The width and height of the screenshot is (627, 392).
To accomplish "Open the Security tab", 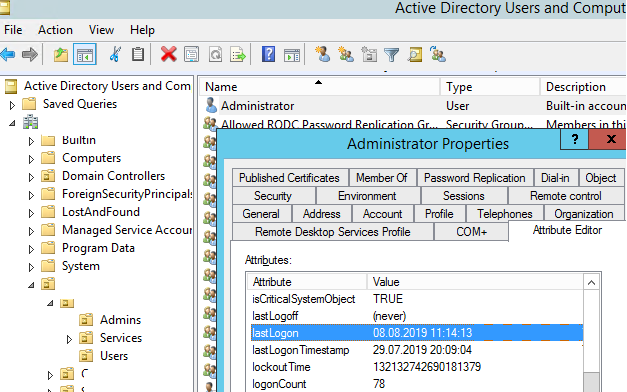I will tap(273, 196).
